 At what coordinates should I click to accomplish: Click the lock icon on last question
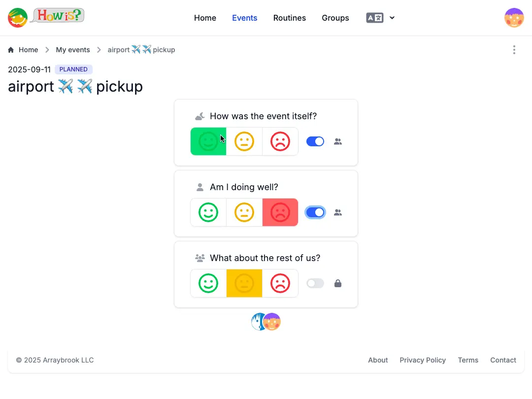tap(338, 283)
